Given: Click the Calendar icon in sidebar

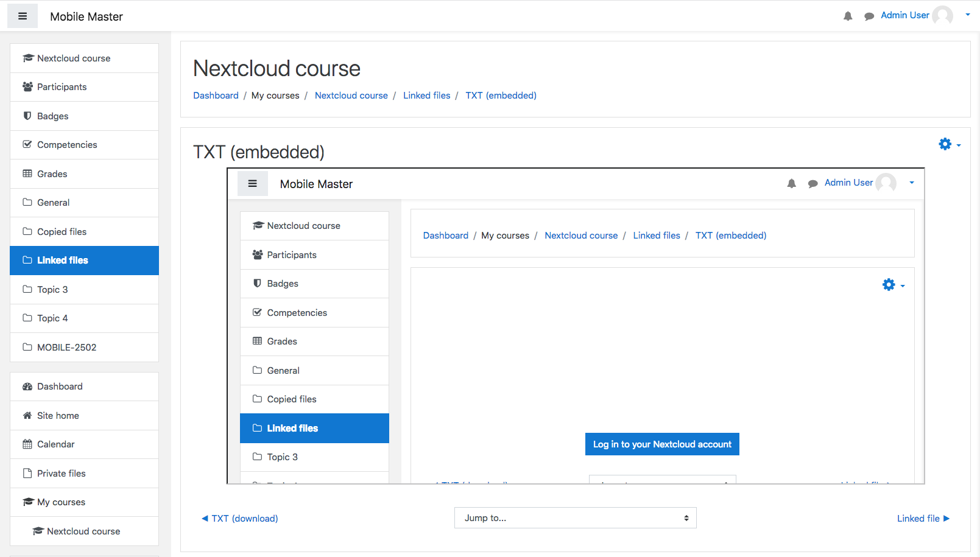Looking at the screenshot, I should [x=27, y=444].
